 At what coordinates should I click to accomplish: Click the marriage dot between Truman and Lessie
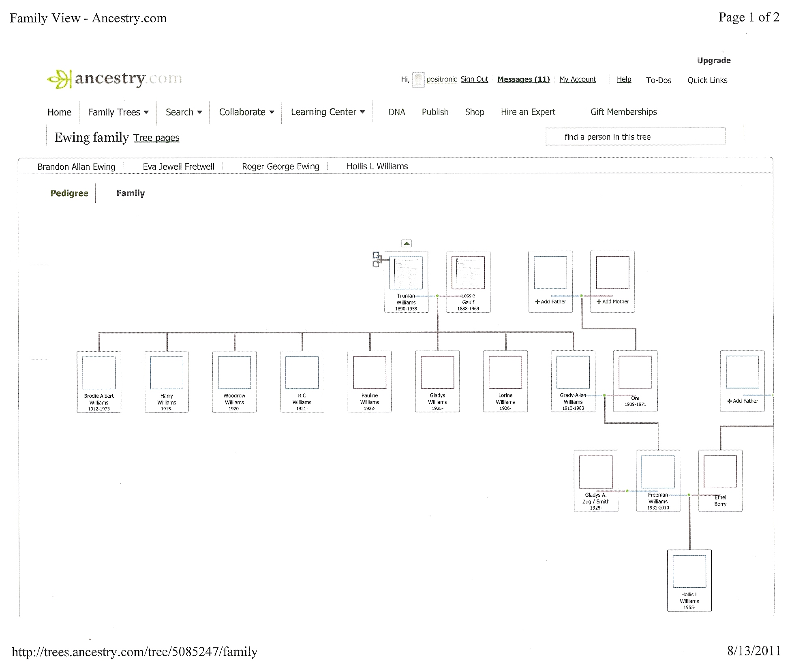437,296
